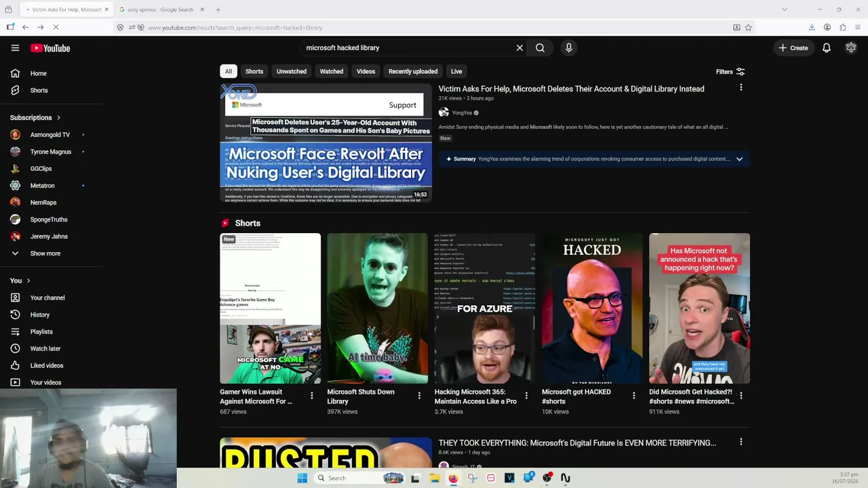Select the Live filter chip
The image size is (868, 488).
[456, 71]
